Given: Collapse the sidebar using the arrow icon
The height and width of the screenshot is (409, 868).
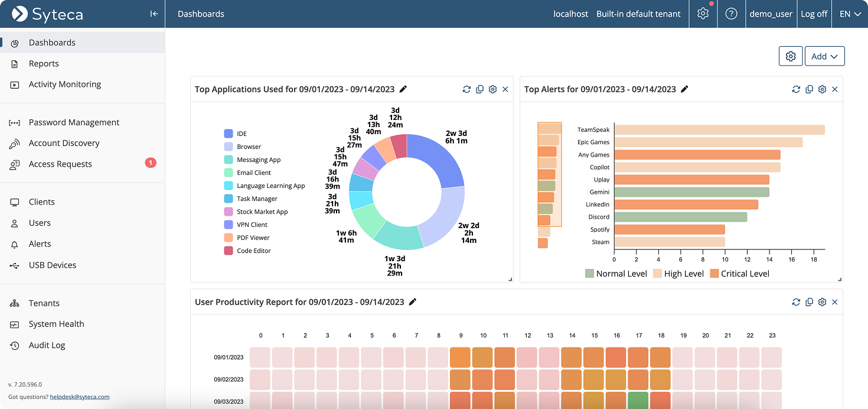Looking at the screenshot, I should coord(154,14).
